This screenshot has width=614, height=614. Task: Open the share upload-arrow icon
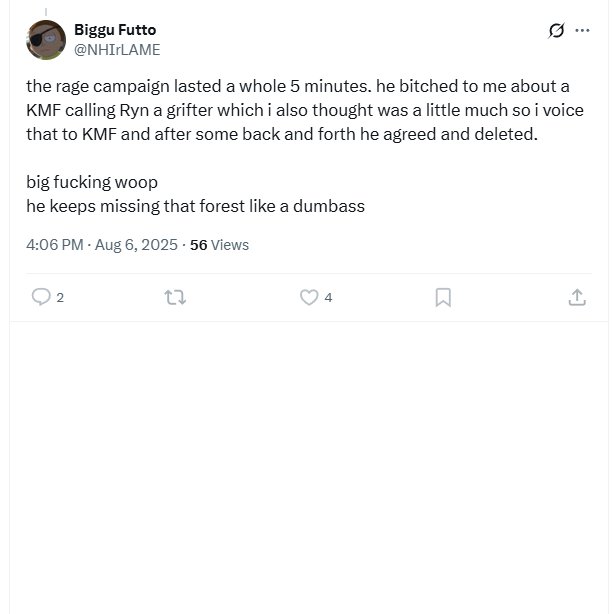[x=577, y=297]
